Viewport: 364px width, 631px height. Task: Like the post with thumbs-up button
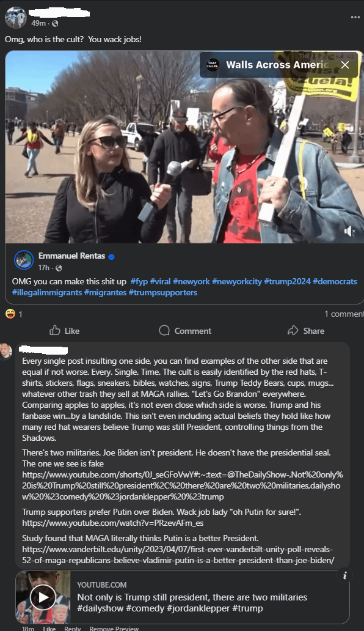click(64, 331)
